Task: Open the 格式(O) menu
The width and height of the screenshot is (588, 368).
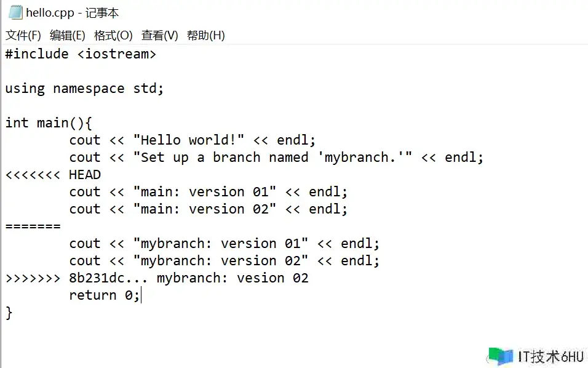Action: pos(113,36)
